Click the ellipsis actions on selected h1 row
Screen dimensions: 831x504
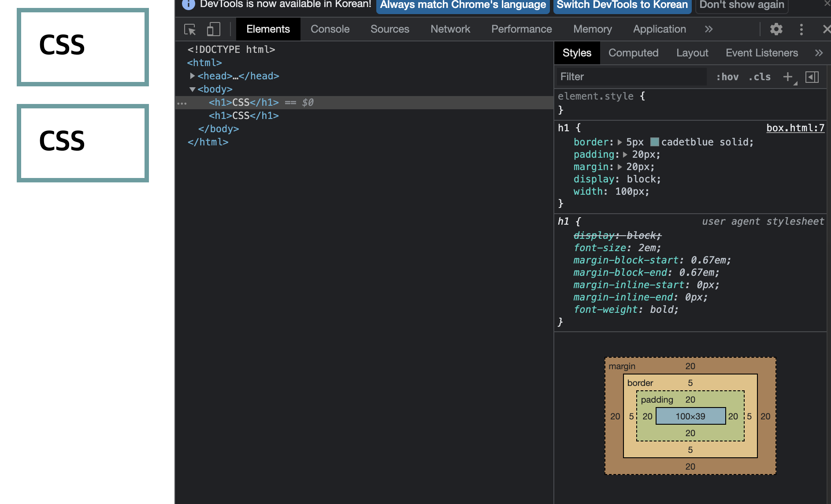[182, 104]
